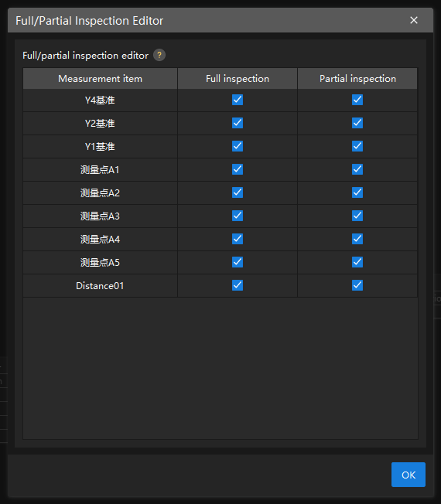Toggle Partial inspection for 测量点A5
Viewport: 441px width, 504px height.
point(357,262)
